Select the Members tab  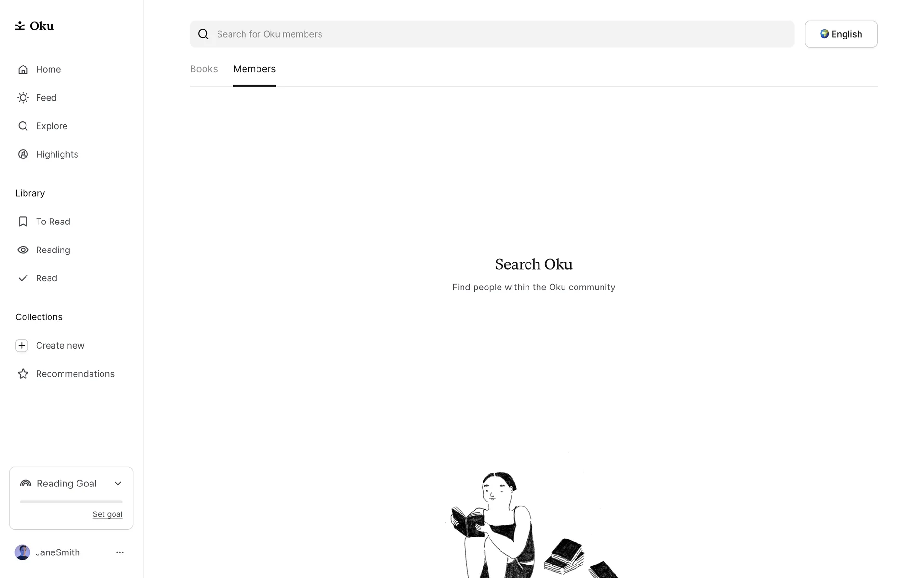(x=255, y=69)
